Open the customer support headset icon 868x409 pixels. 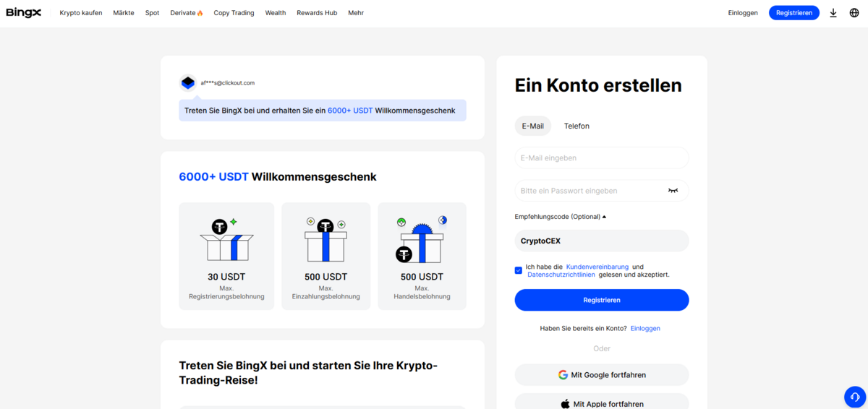pos(854,397)
